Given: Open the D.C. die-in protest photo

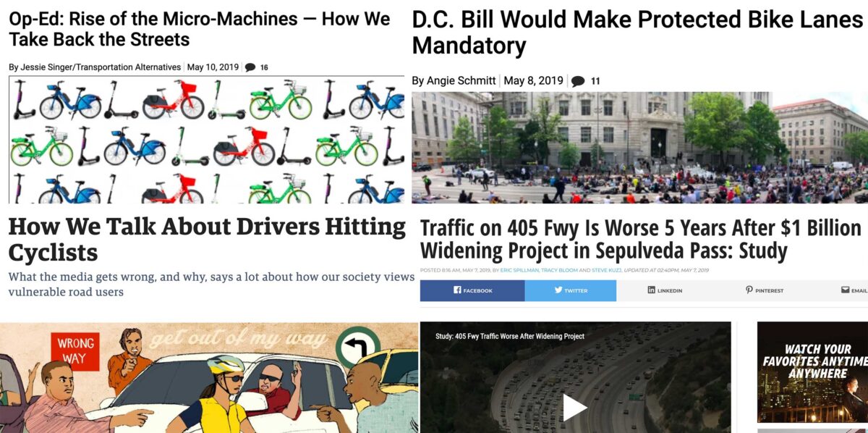Looking at the screenshot, I should pyautogui.click(x=639, y=147).
